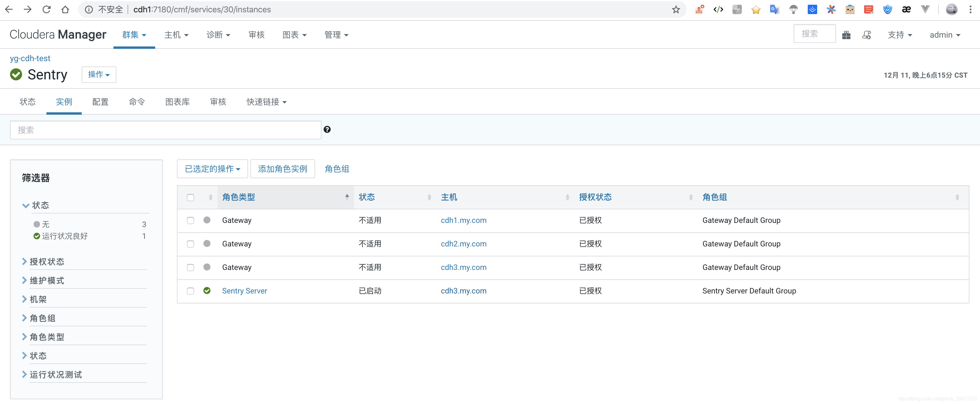This screenshot has height=404, width=980.
Task: Open the 快速链接 dropdown
Action: click(267, 102)
